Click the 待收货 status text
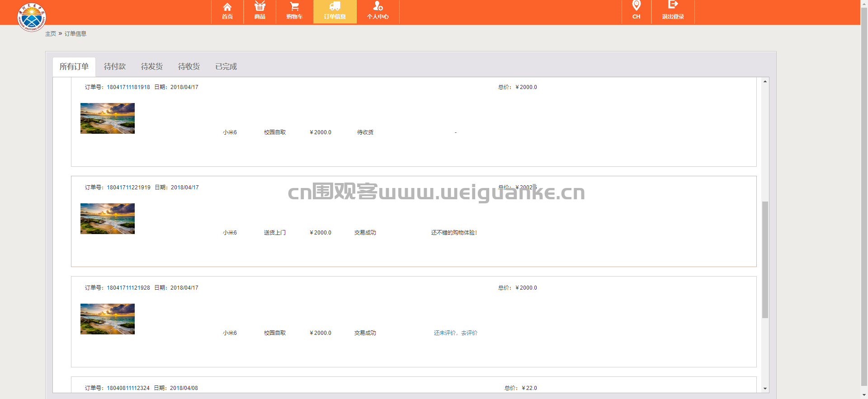Viewport: 868px width, 399px height. point(365,132)
